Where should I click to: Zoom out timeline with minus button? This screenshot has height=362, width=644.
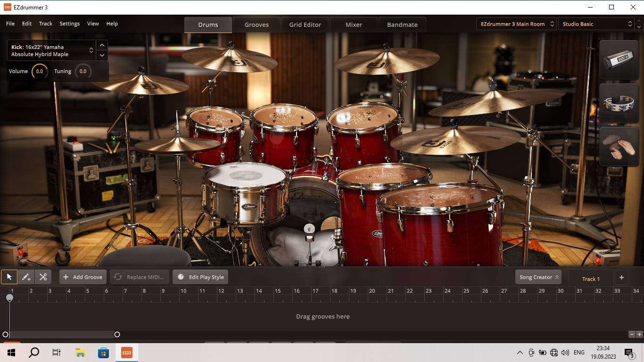point(632,335)
